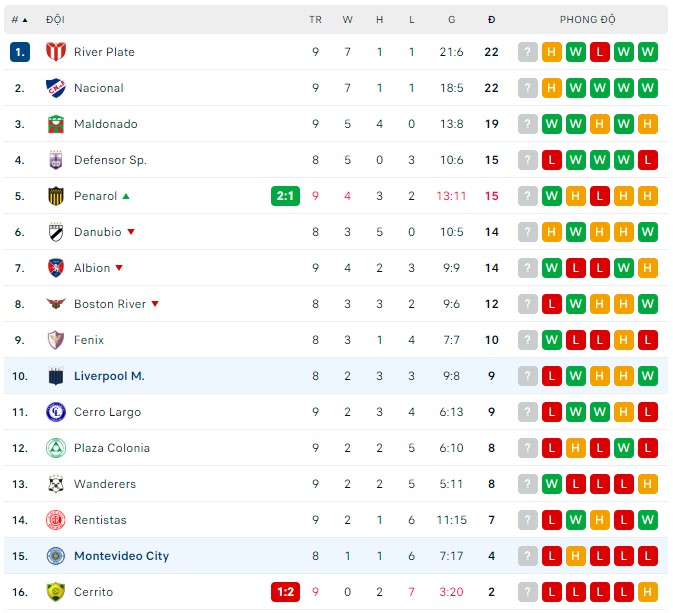Sort by the TR matches column
Image resolution: width=673 pixels, height=613 pixels.
tap(315, 19)
